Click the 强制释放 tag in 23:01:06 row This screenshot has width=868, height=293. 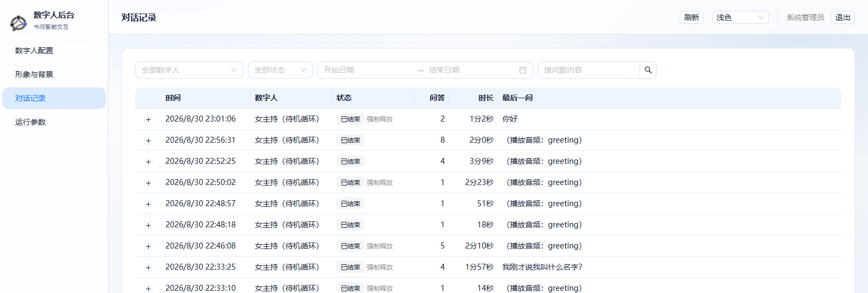380,119
